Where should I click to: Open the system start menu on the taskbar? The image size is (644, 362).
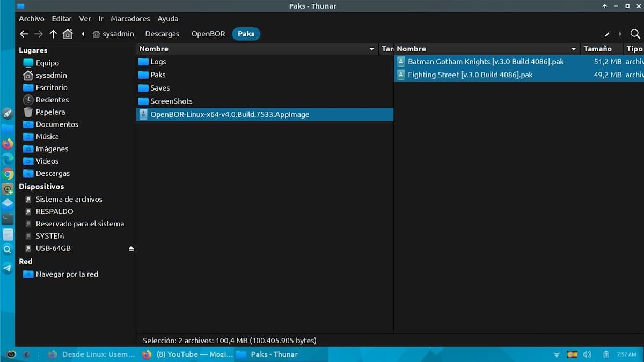[11, 354]
